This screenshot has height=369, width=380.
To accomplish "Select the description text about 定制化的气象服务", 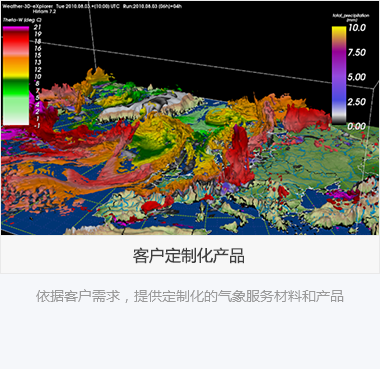I will (190, 296).
